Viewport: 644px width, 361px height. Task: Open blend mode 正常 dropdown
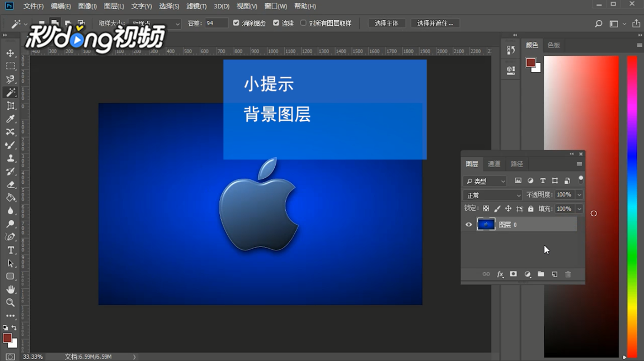tap(493, 195)
